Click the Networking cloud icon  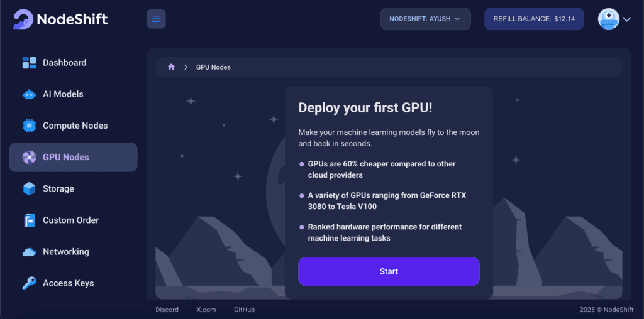[x=29, y=252]
